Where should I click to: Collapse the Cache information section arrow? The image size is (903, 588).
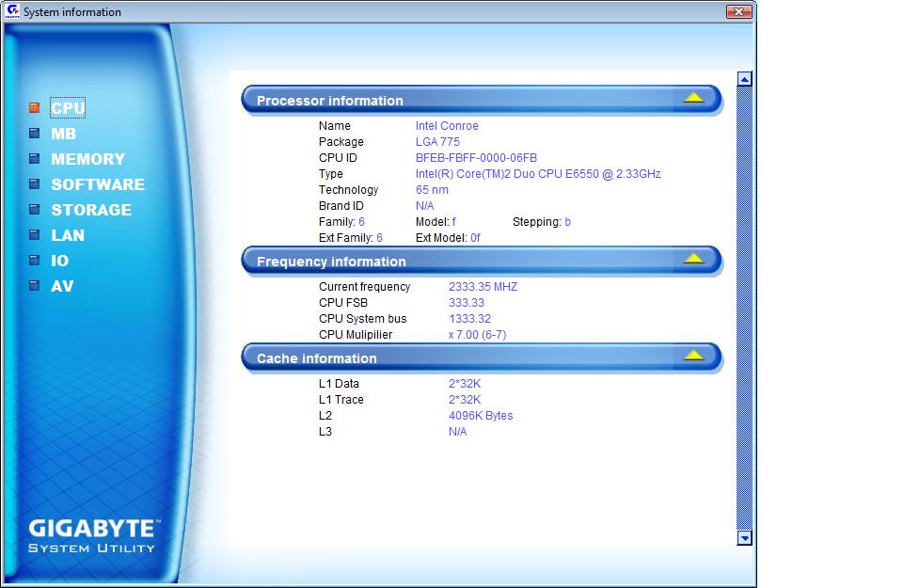pos(693,356)
